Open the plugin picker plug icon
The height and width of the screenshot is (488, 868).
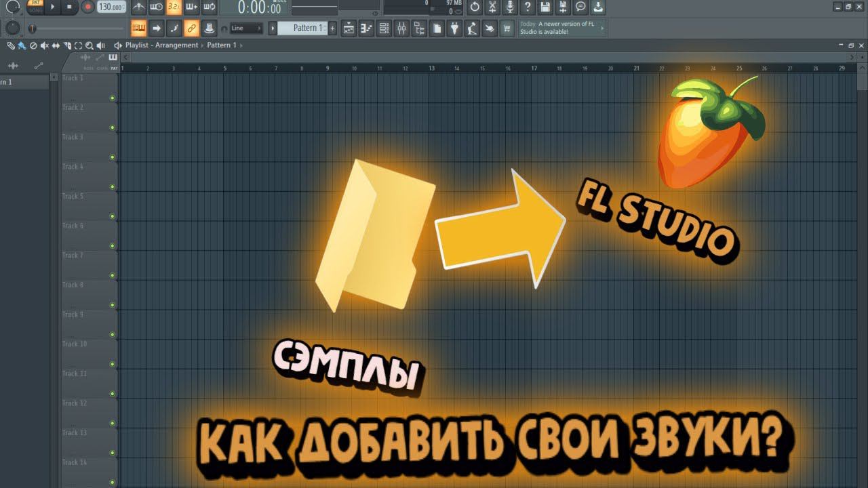(455, 28)
